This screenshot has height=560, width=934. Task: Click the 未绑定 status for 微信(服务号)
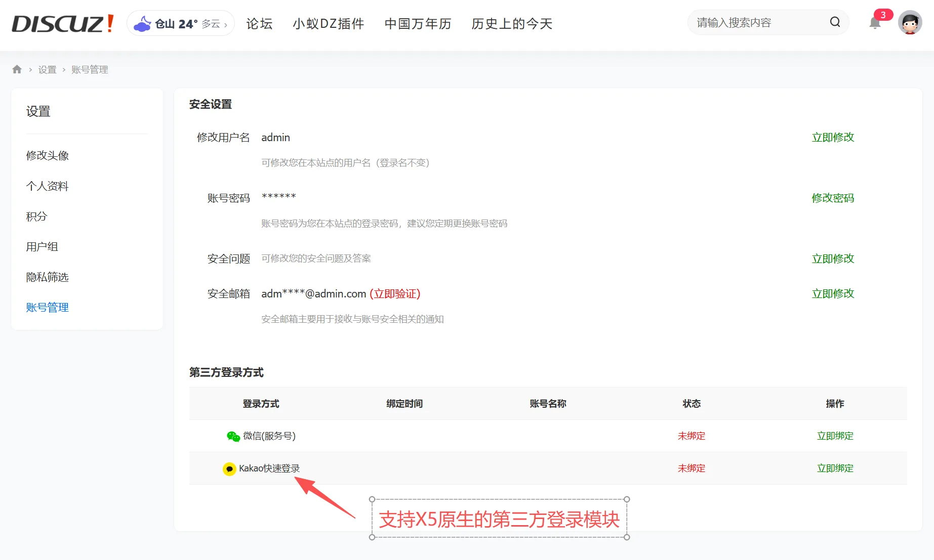[692, 436]
